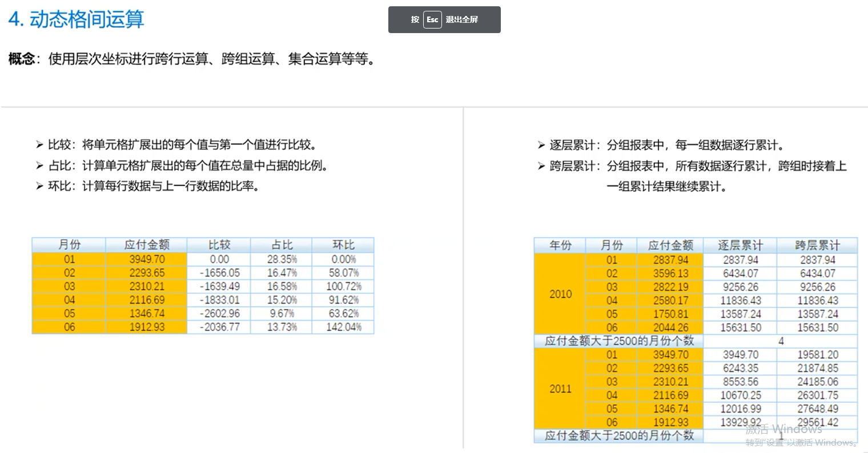Select the 环比 column header
Image resolution: width=868 pixels, height=453 pixels.
[343, 245]
